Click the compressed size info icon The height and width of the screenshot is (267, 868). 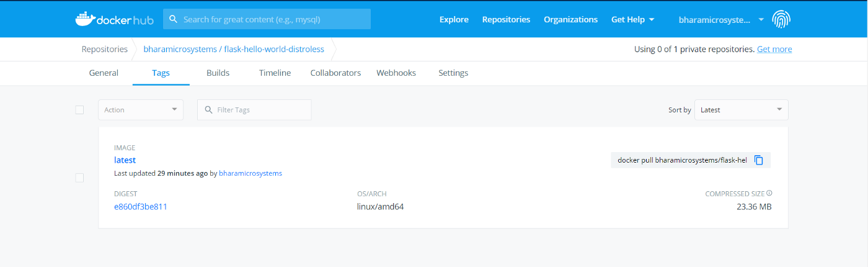tap(769, 193)
